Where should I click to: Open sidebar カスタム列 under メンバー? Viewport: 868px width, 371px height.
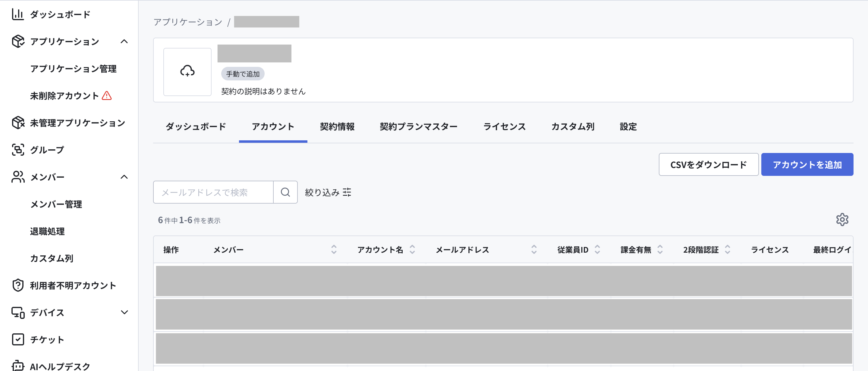[52, 258]
